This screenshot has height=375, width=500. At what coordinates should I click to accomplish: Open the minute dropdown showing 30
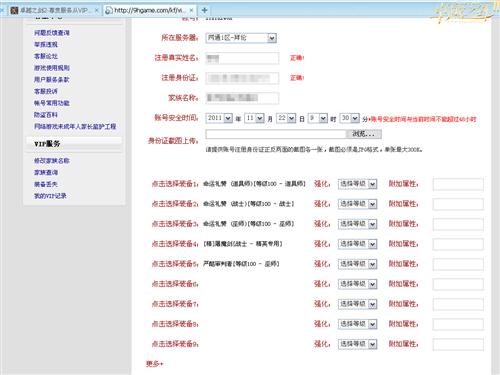click(350, 118)
